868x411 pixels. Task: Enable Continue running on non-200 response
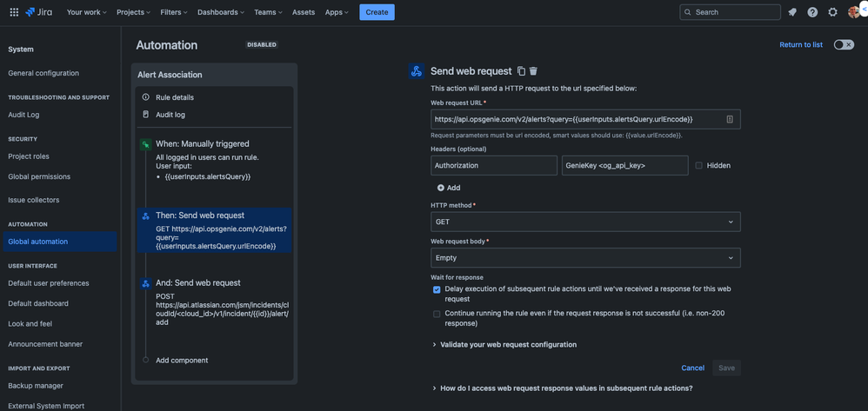tap(437, 314)
